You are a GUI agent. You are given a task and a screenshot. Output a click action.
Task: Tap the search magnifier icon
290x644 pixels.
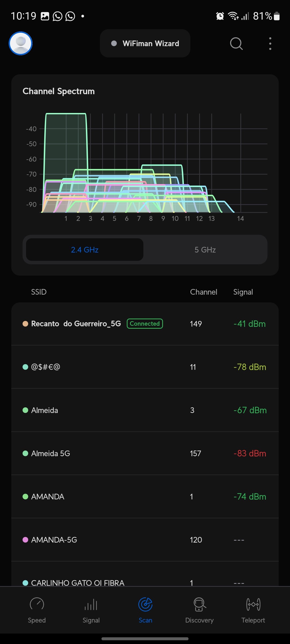(236, 43)
